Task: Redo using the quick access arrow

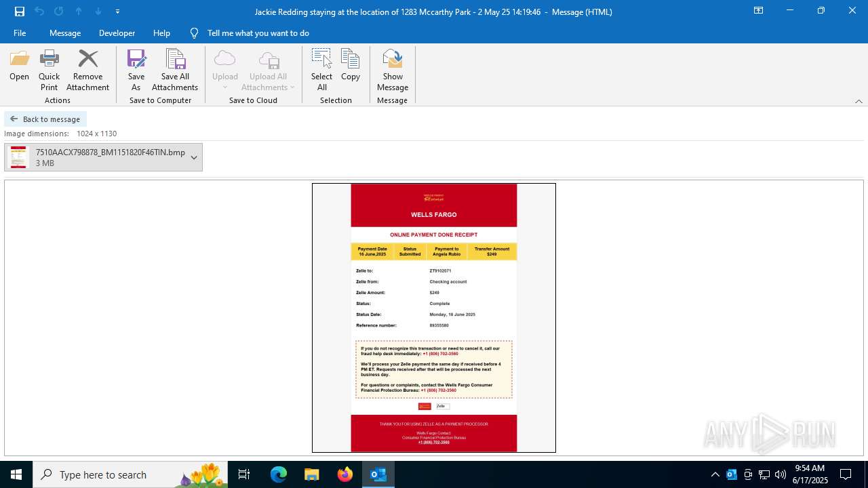Action: 59,12
